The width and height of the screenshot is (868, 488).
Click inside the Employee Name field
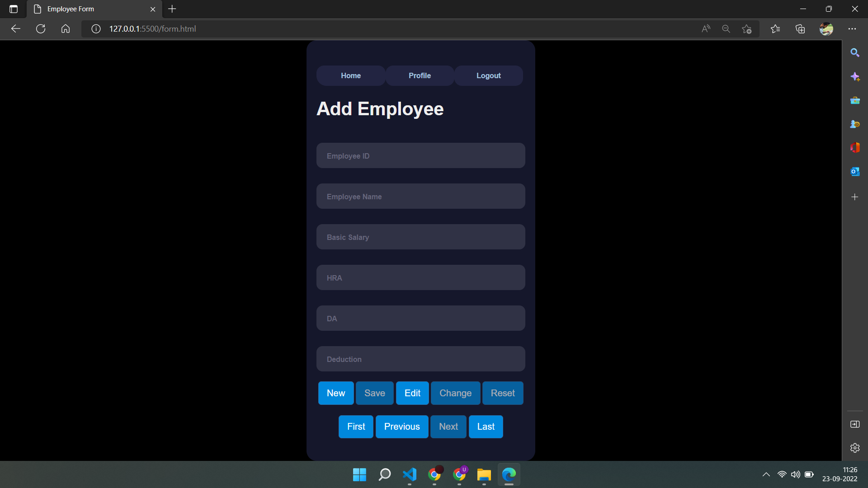coord(420,196)
